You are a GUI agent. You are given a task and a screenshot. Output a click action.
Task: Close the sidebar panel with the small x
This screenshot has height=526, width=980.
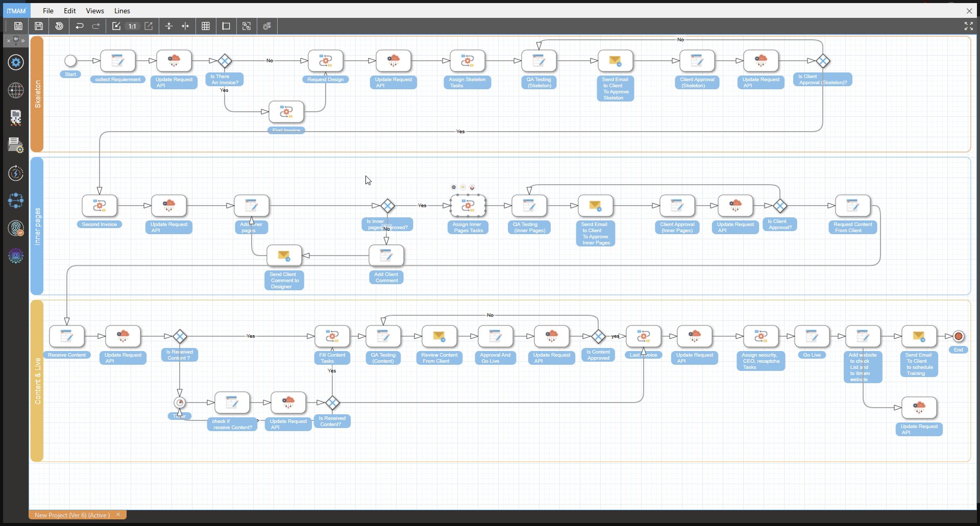click(x=8, y=41)
